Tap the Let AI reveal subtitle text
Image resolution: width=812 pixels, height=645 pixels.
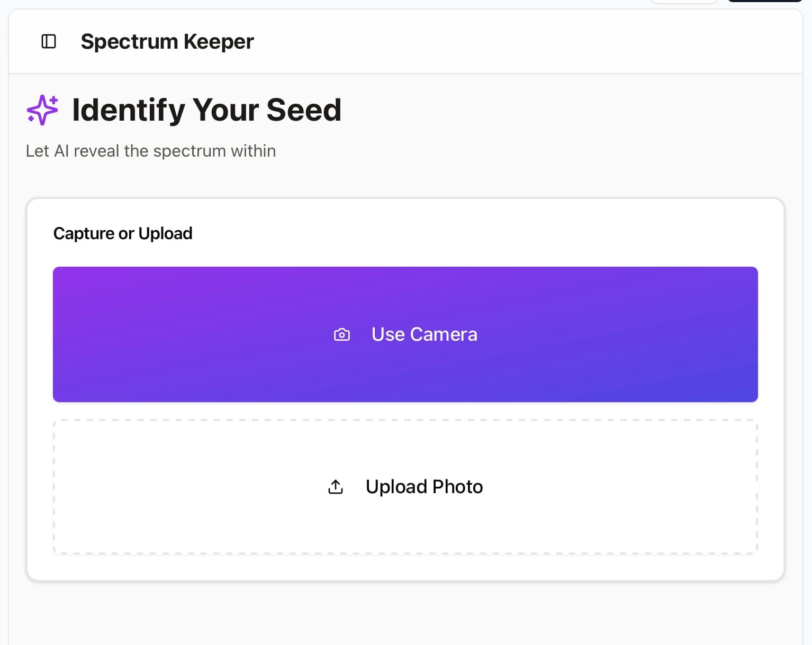pos(150,151)
